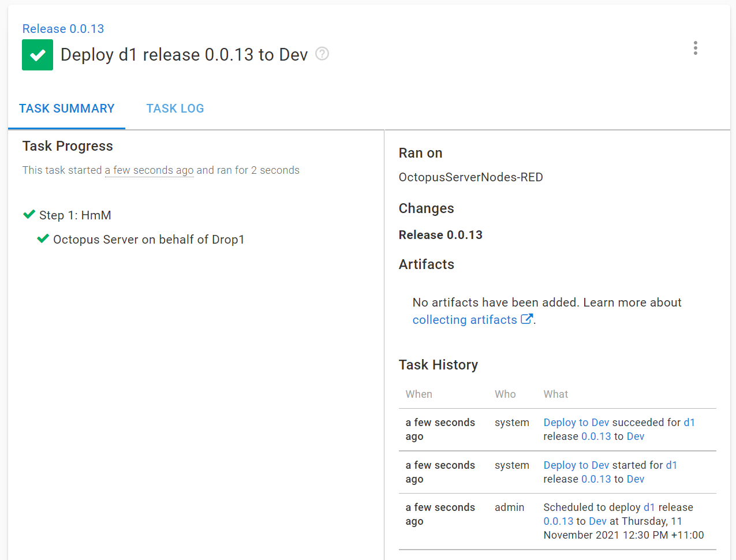
Task: Click the When column header
Action: [419, 394]
